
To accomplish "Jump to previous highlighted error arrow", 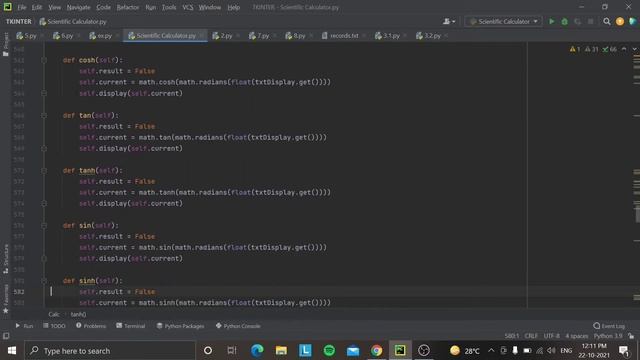I will (x=624, y=49).
